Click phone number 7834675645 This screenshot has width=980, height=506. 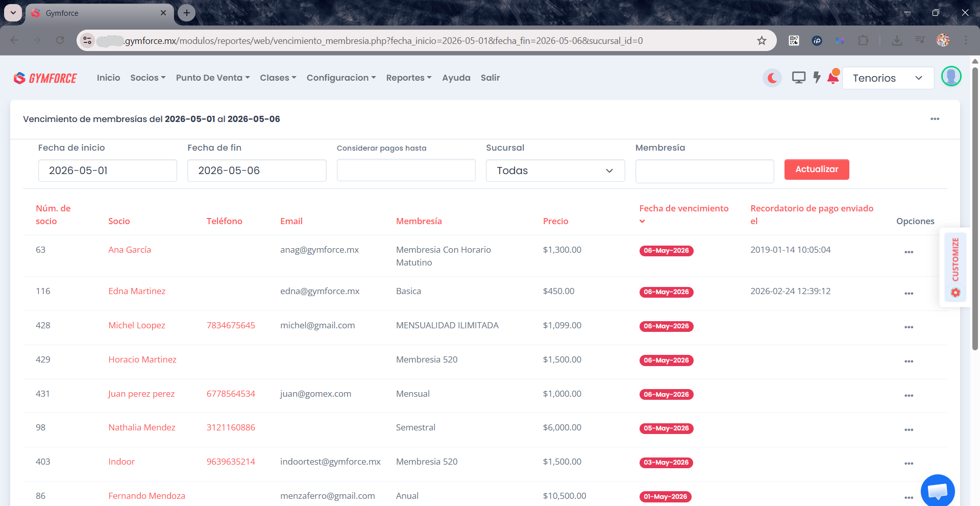[231, 325]
